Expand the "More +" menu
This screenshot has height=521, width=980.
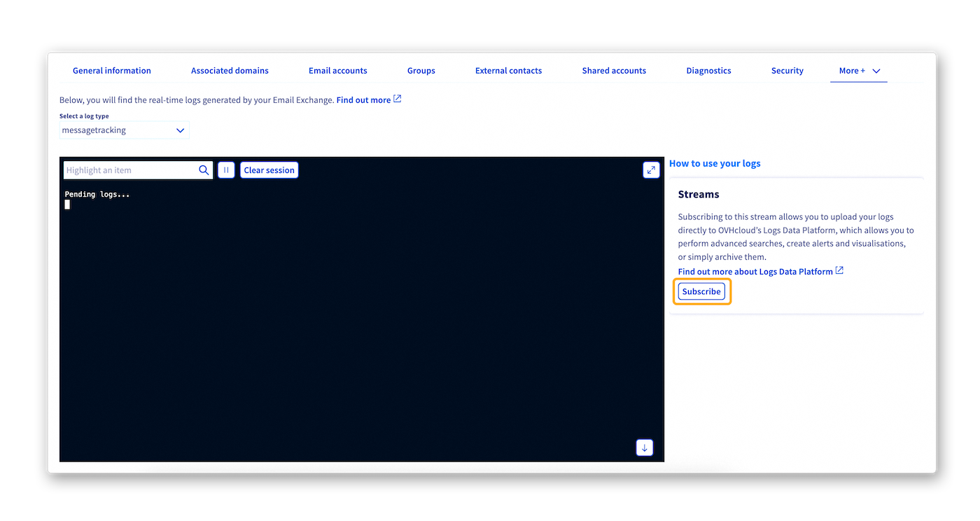(x=858, y=70)
